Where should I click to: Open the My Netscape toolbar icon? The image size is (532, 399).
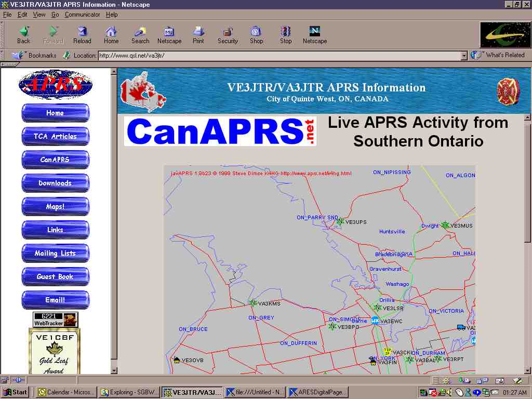pos(169,34)
